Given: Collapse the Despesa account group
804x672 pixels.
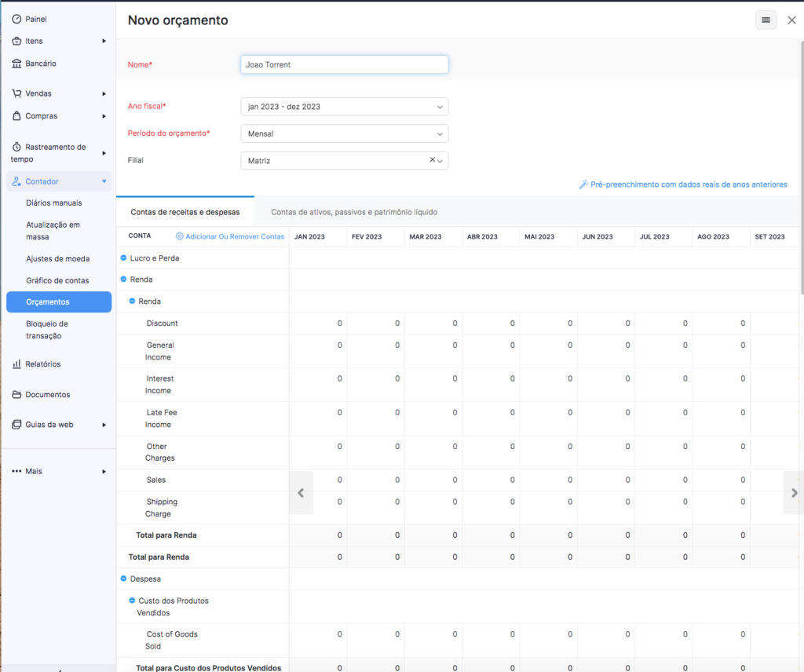Looking at the screenshot, I should (123, 579).
